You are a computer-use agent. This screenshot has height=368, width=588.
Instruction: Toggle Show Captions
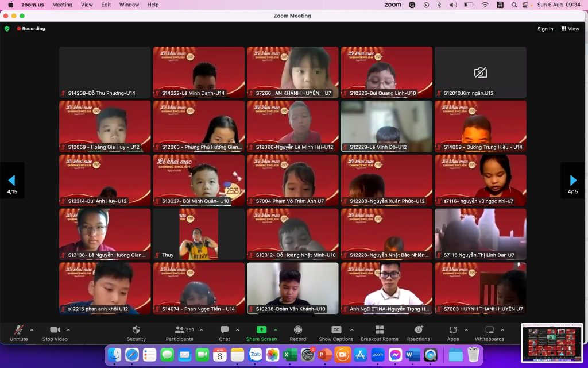click(x=336, y=330)
